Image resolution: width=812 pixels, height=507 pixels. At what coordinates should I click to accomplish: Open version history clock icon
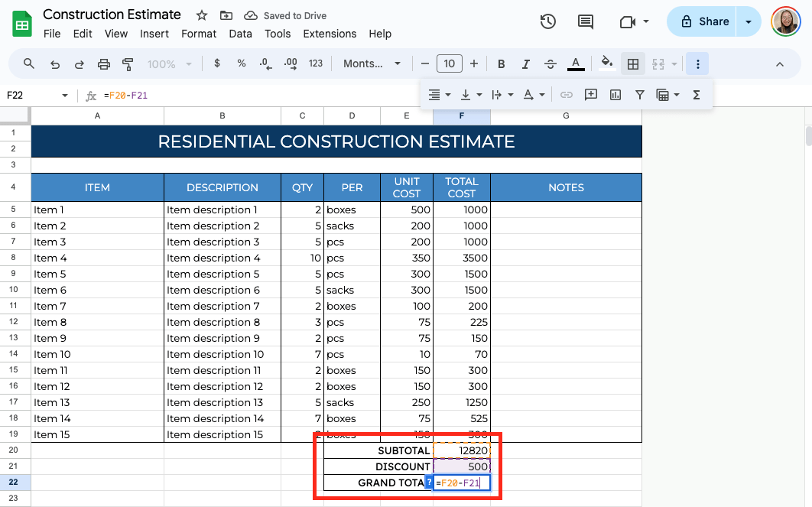tap(547, 21)
